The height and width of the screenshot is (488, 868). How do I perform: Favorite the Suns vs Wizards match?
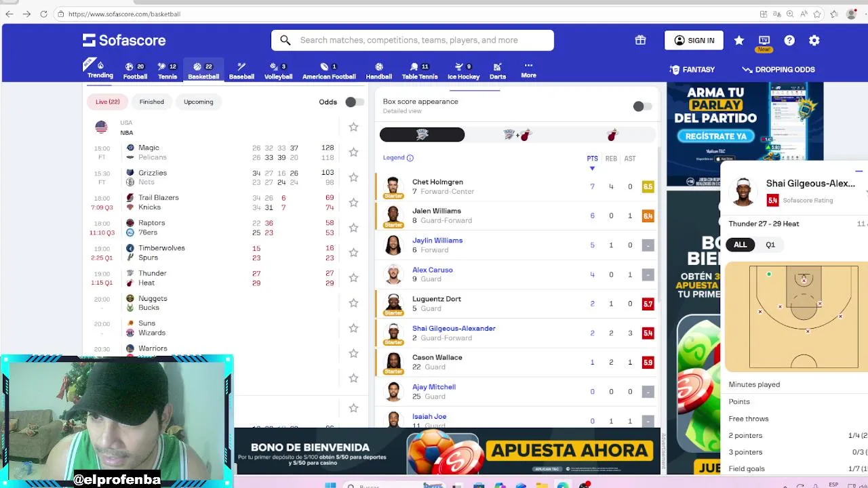tap(353, 328)
